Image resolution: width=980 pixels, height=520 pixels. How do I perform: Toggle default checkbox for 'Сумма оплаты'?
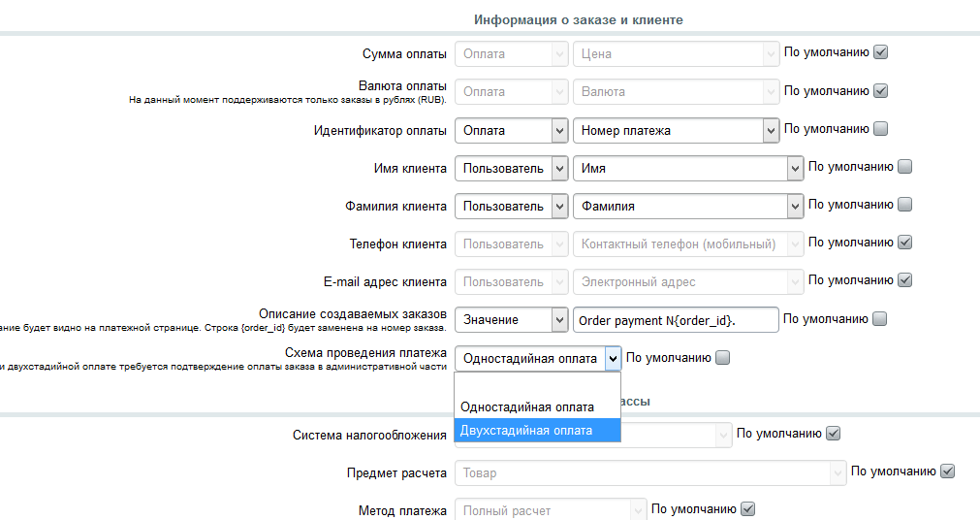coord(880,52)
